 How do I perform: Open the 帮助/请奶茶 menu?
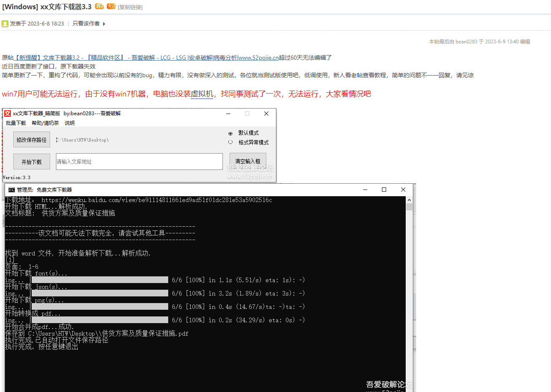click(45, 123)
